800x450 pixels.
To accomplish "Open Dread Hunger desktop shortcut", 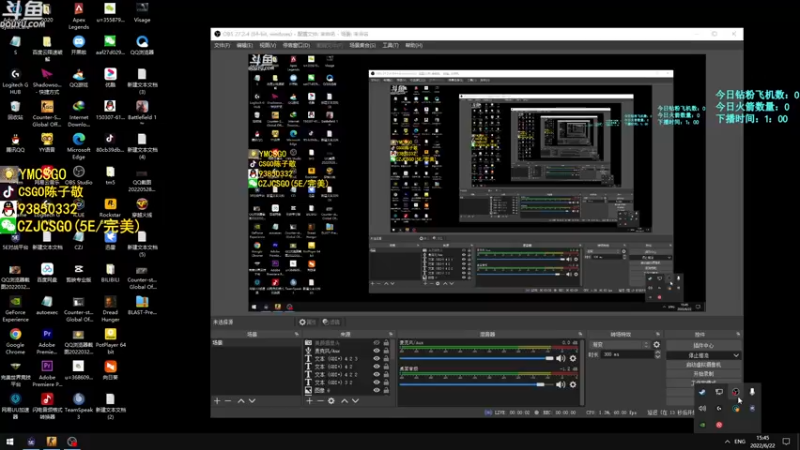I will point(110,309).
